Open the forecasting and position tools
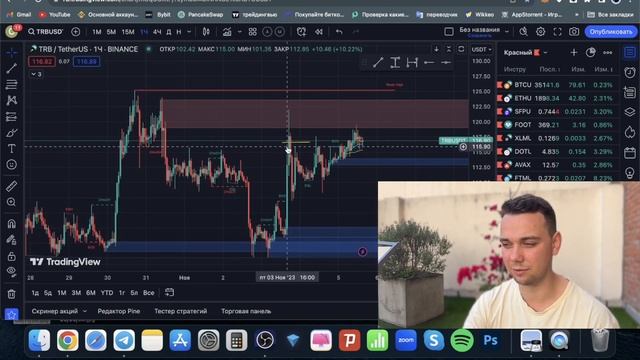 (11, 117)
